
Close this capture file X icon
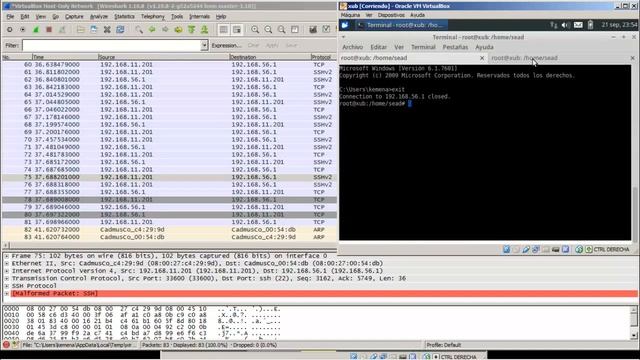point(107,29)
